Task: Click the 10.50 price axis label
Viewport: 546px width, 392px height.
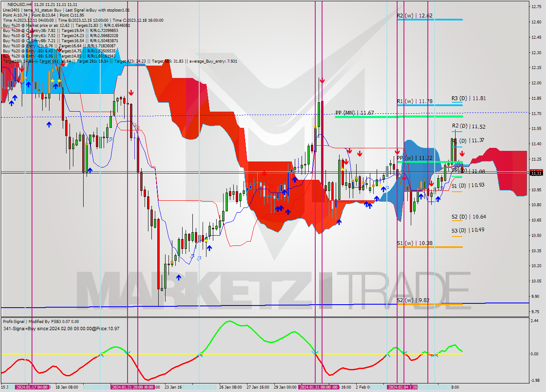Action: coord(536,235)
